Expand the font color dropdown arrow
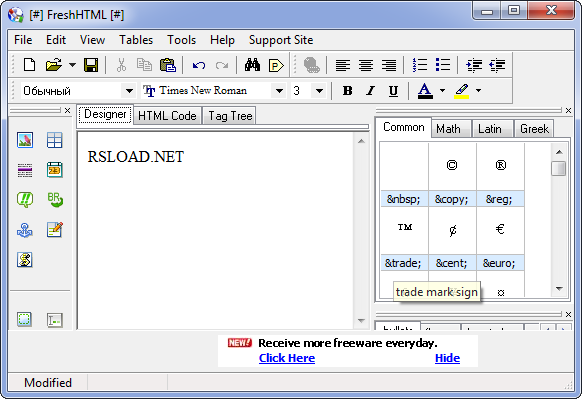582x399 pixels. pyautogui.click(x=442, y=91)
